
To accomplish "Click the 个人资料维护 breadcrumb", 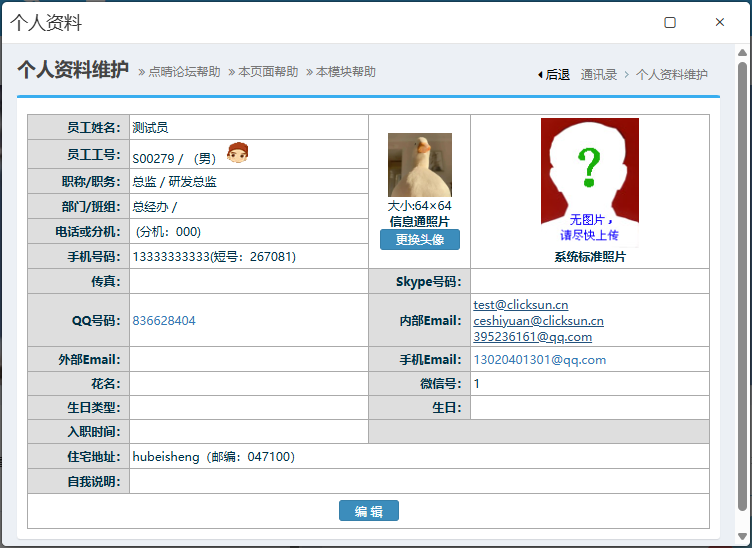I will coord(672,74).
